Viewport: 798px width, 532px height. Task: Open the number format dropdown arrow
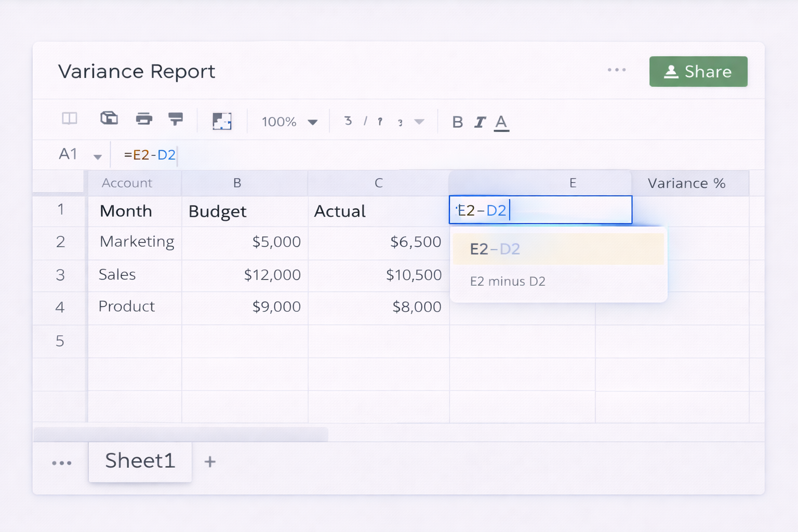[419, 122]
